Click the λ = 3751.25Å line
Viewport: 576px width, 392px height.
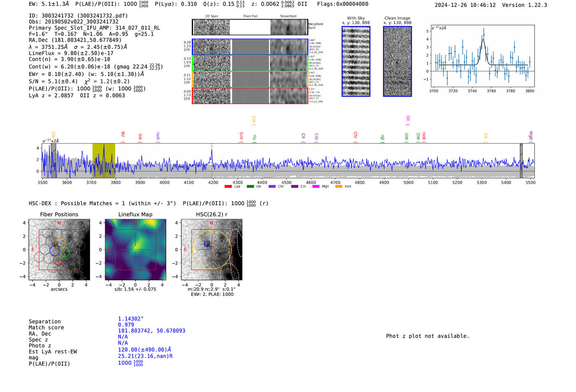78,47
